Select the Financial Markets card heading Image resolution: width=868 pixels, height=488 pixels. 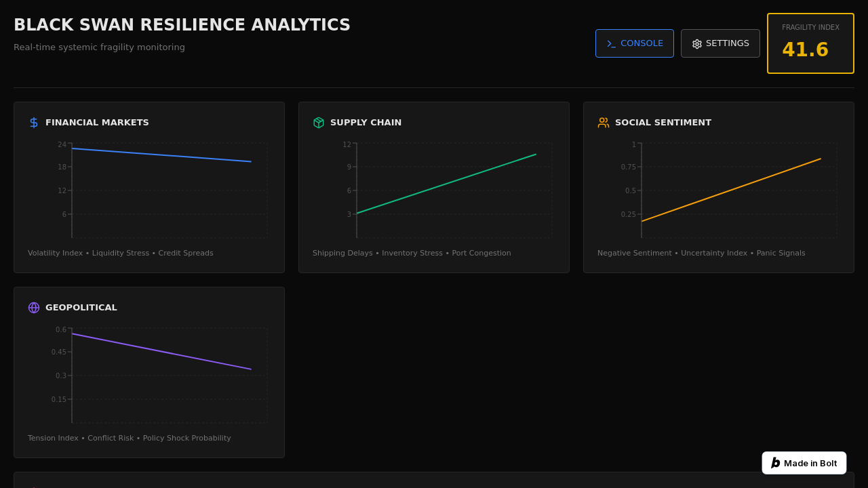click(97, 123)
